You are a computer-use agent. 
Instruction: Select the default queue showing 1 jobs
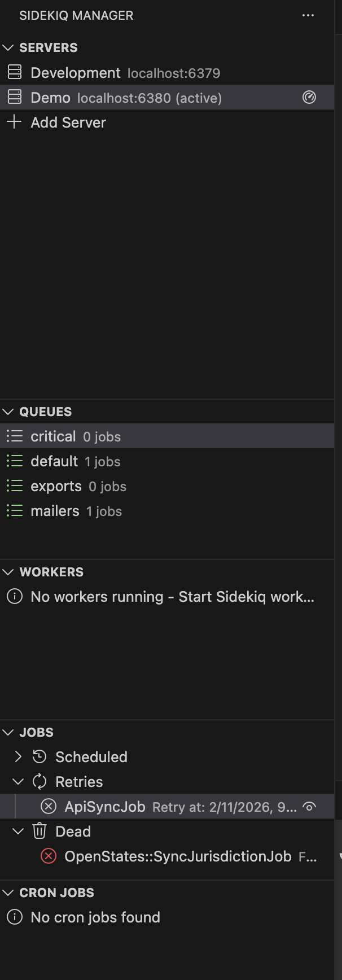coord(73,461)
